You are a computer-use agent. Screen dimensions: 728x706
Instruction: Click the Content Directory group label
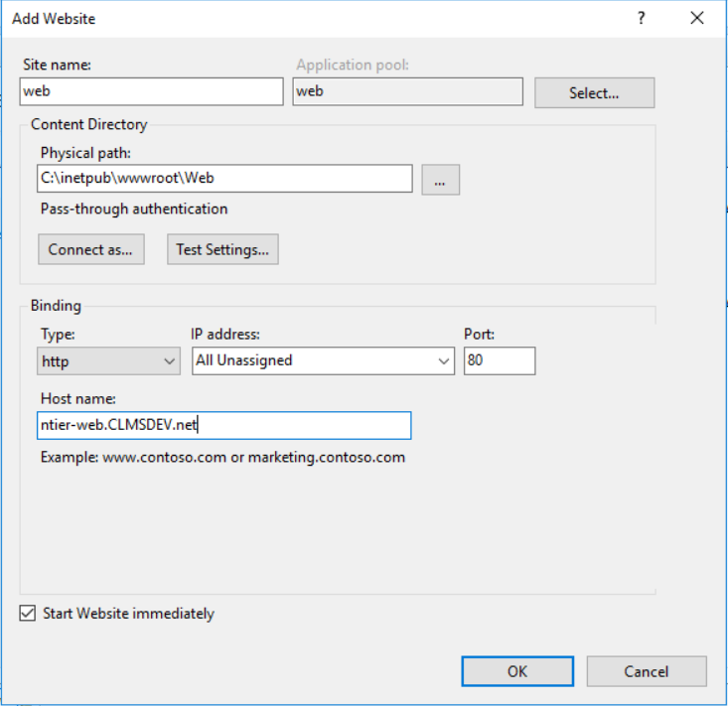pos(89,125)
